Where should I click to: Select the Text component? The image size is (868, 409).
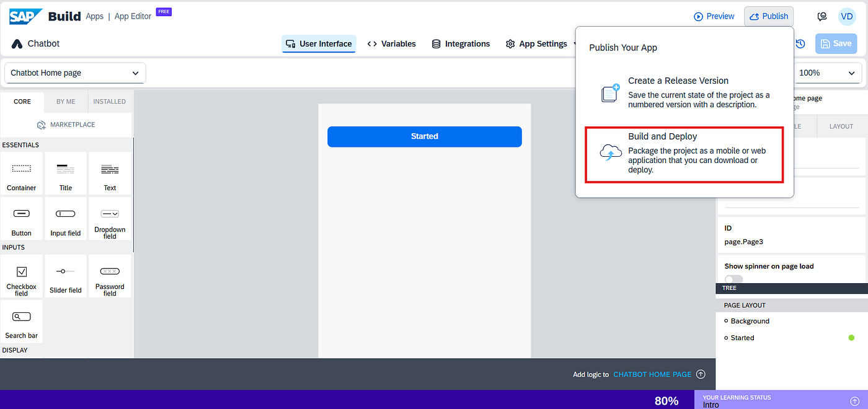pos(110,174)
